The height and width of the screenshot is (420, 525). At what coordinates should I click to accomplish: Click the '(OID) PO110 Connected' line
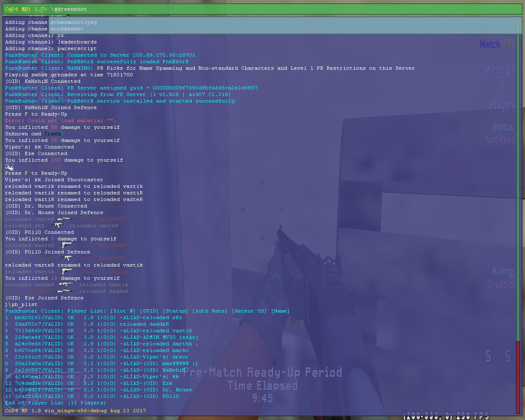[x=39, y=232]
